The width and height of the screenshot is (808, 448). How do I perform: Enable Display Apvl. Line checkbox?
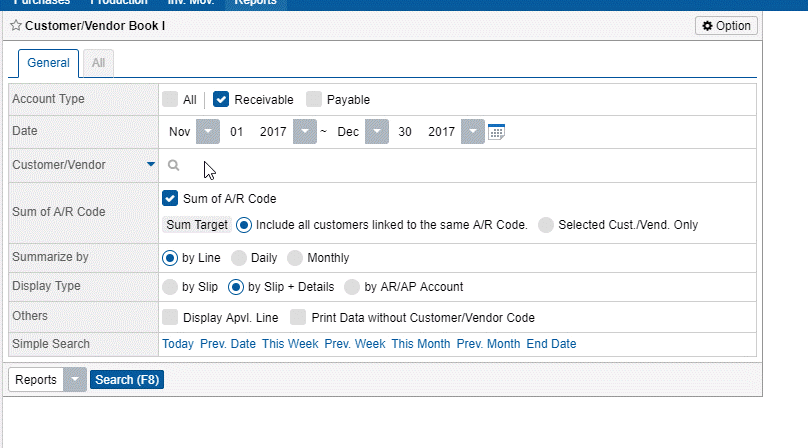click(170, 317)
